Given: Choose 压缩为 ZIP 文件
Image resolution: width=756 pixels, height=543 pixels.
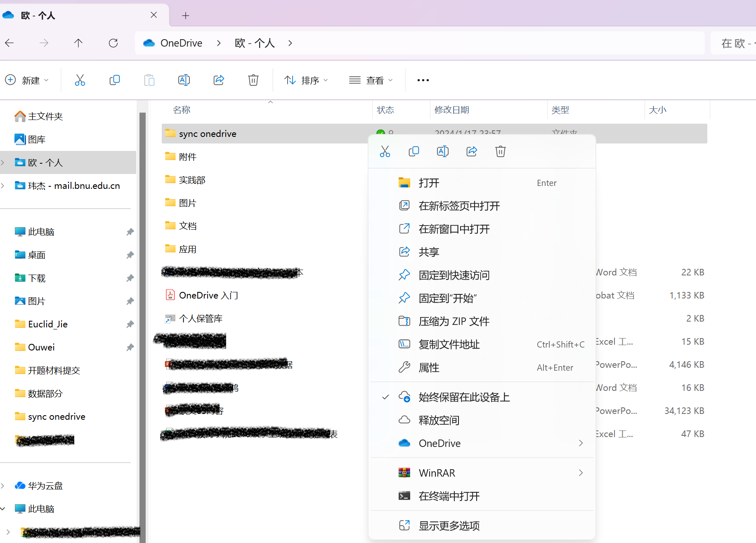Looking at the screenshot, I should click(x=482, y=321).
